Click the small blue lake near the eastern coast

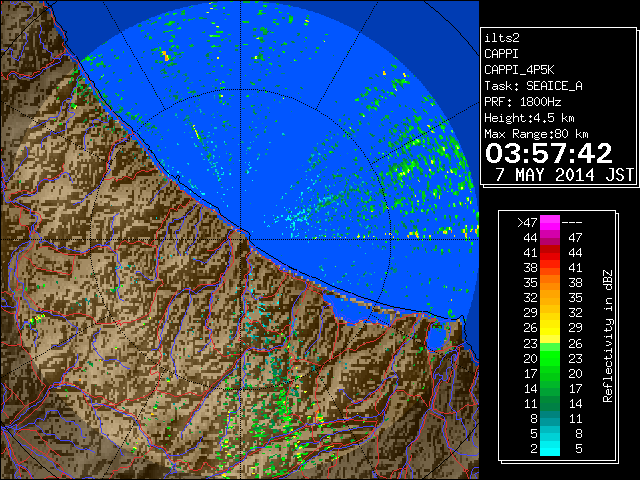[x=436, y=337]
